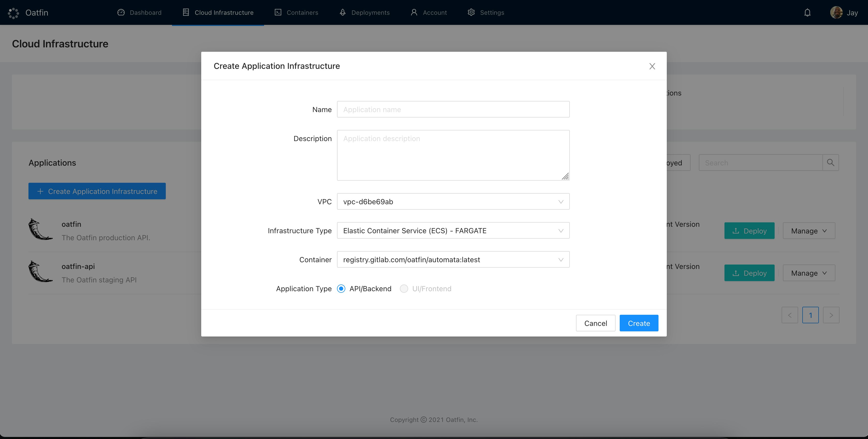The image size is (868, 439).
Task: Open Infrastructure Type dropdown
Action: point(453,231)
